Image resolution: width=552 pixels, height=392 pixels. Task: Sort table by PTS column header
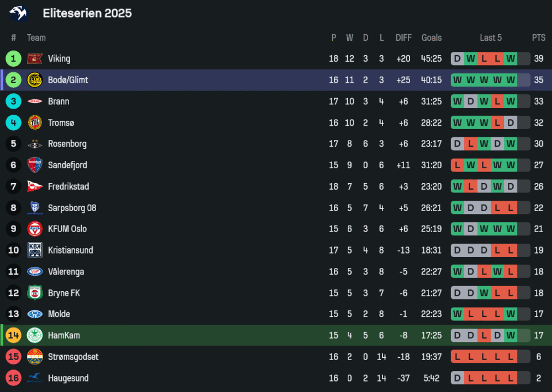click(x=539, y=37)
